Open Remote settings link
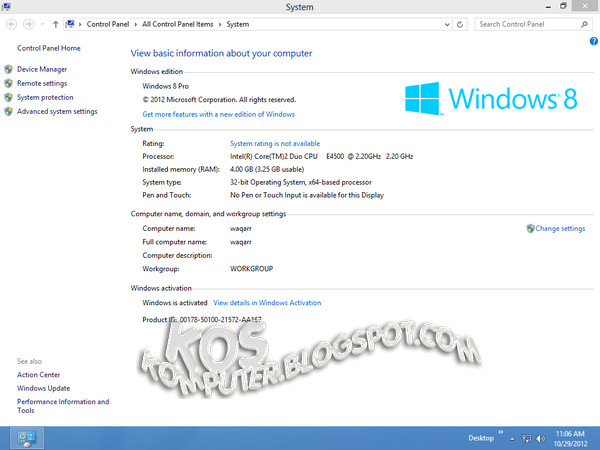Image resolution: width=600 pixels, height=450 pixels. [x=42, y=83]
